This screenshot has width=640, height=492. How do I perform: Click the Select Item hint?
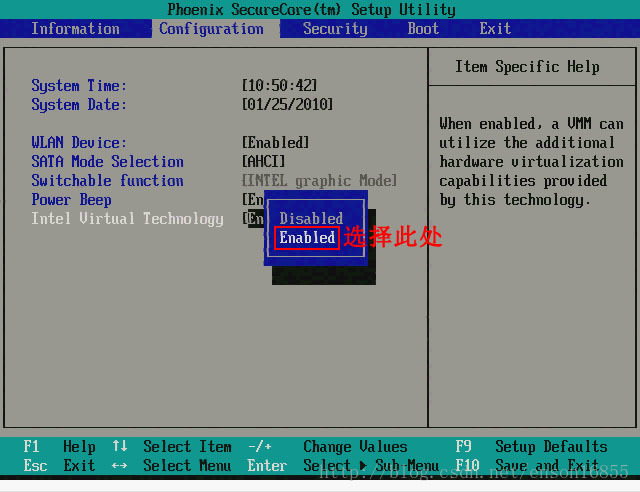coord(172,446)
